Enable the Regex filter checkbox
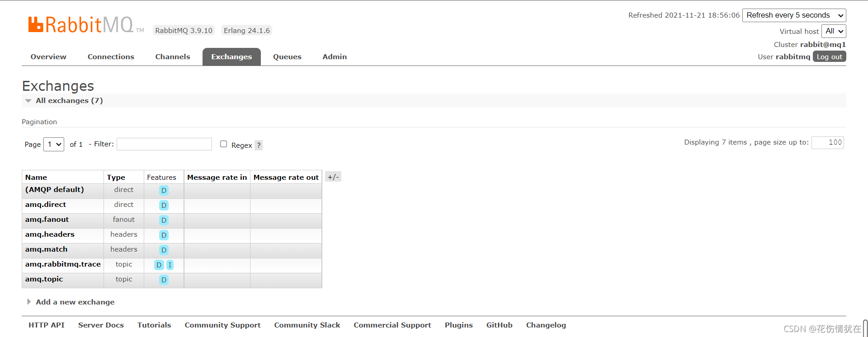This screenshot has height=337, width=868. tap(223, 144)
